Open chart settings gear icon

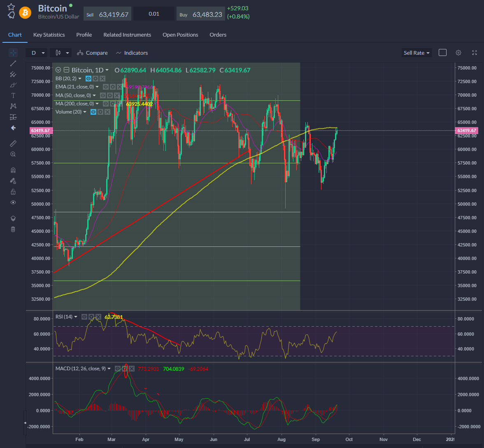[458, 53]
